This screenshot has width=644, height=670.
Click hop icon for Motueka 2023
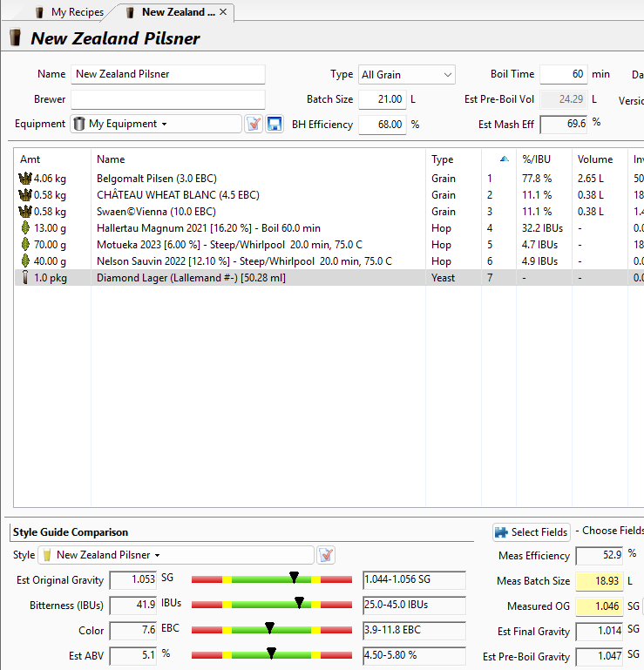click(x=25, y=245)
